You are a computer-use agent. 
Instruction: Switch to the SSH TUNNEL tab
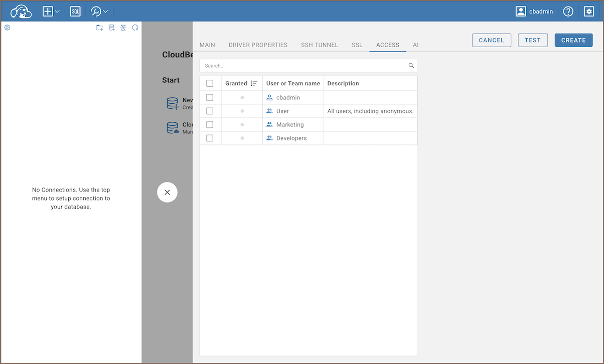(x=319, y=45)
